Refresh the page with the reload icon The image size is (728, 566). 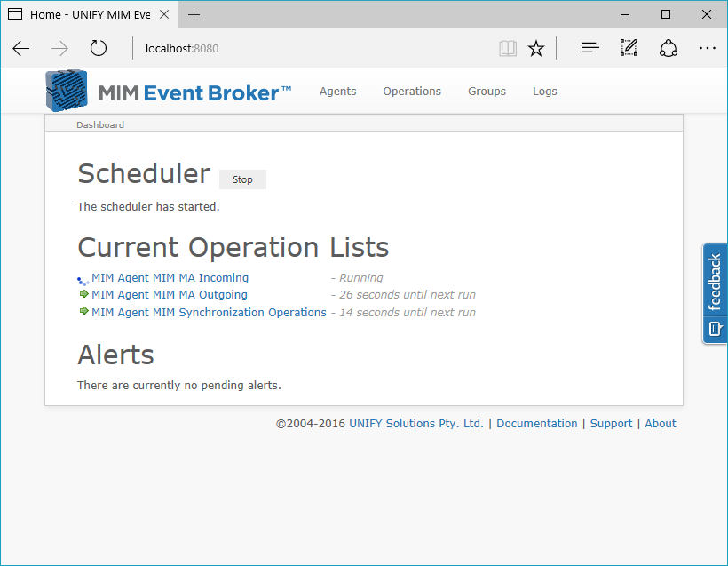coord(98,48)
